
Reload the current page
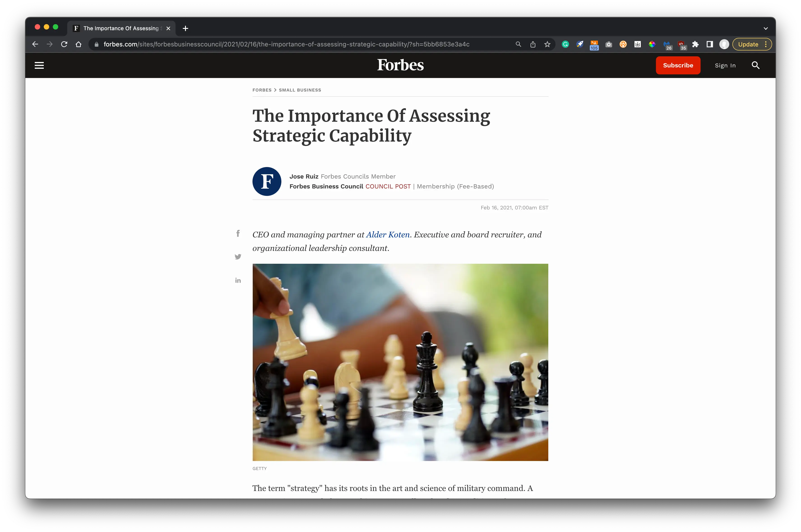coord(64,44)
